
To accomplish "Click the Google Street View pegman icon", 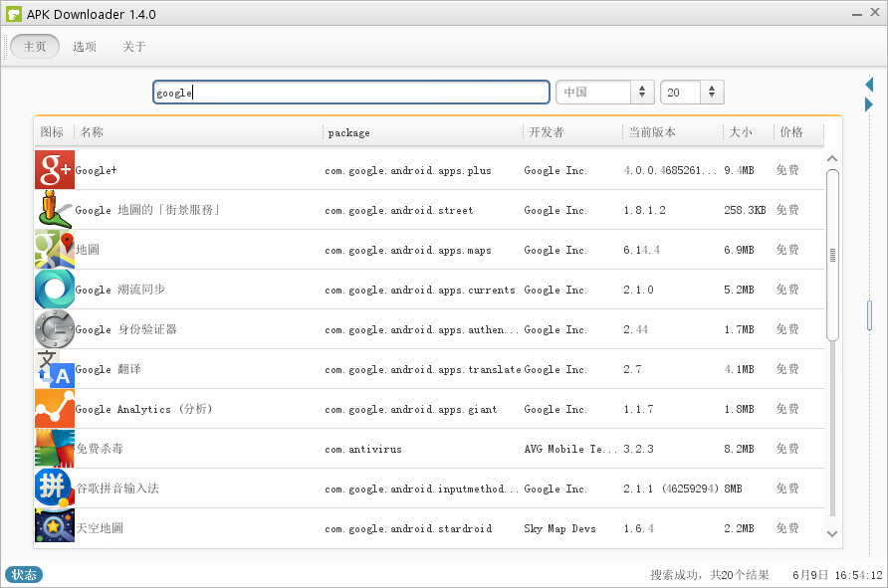I will click(x=55, y=209).
